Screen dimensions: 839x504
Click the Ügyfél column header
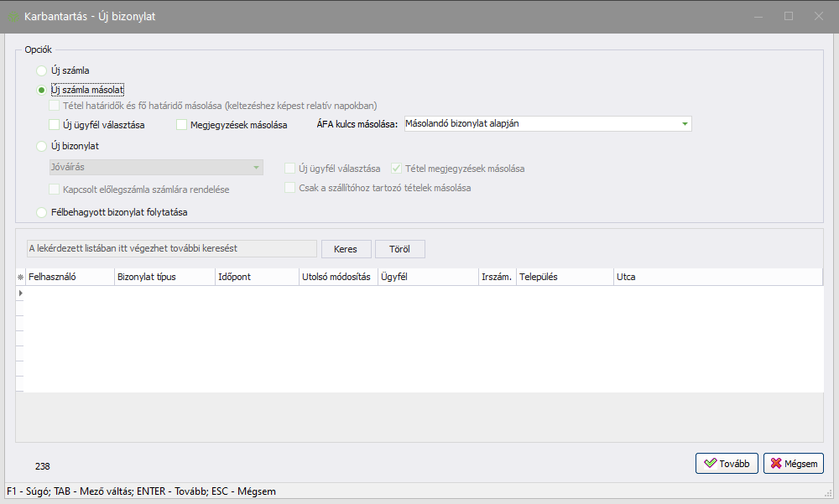(x=428, y=277)
